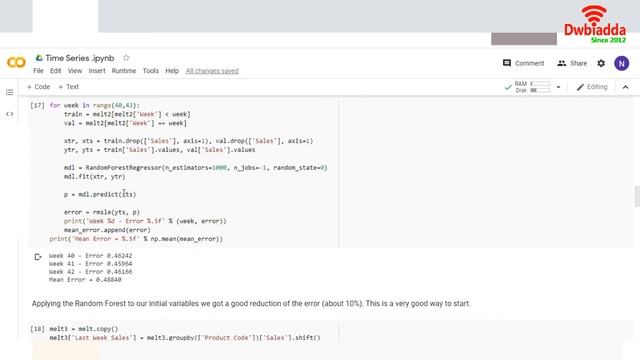Image resolution: width=640 pixels, height=360 pixels.
Task: Open the table of contents sidebar icon
Action: (x=9, y=92)
